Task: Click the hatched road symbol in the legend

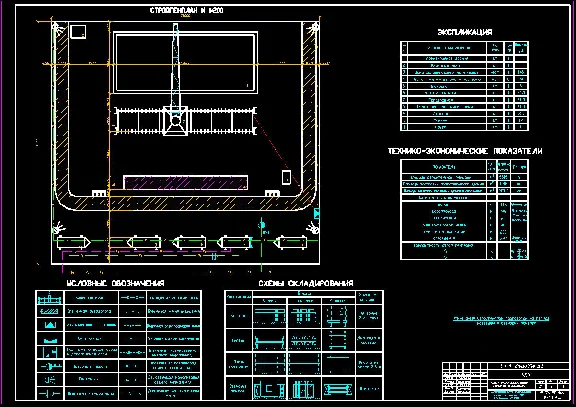Action: 50,311
